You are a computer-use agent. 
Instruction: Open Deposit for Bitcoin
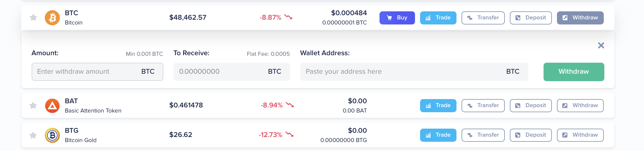(530, 18)
